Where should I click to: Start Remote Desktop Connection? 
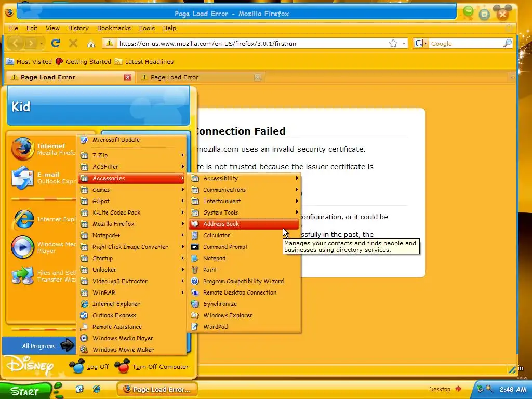pyautogui.click(x=244, y=292)
